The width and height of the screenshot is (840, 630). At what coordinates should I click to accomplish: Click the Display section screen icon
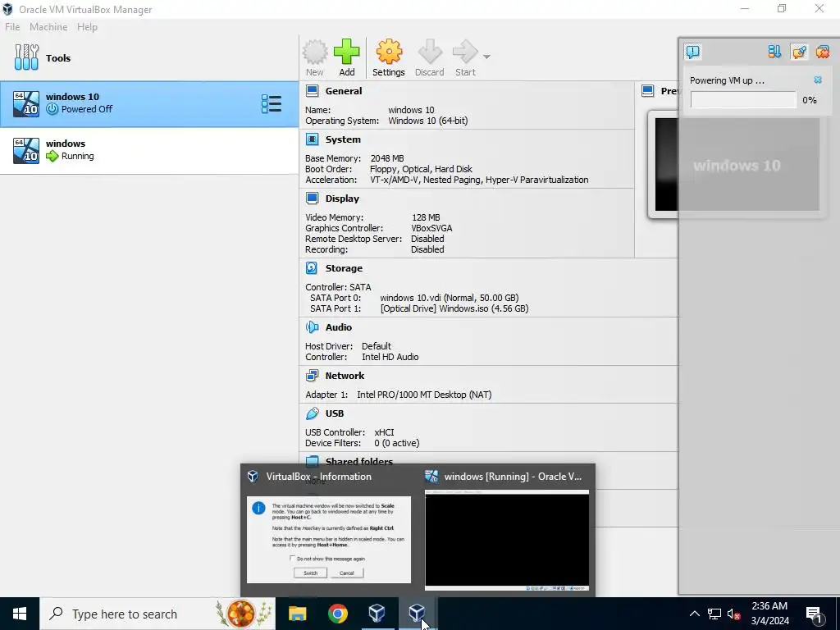point(312,199)
